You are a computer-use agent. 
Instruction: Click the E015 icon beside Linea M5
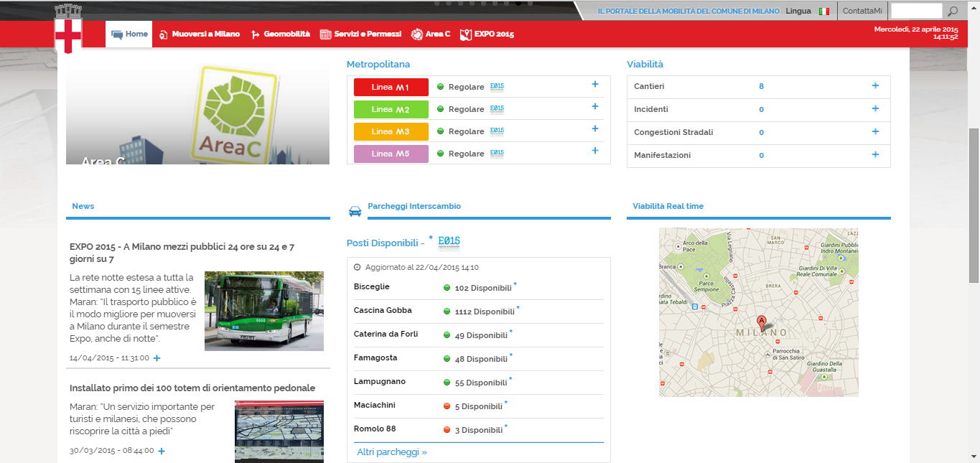[497, 154]
